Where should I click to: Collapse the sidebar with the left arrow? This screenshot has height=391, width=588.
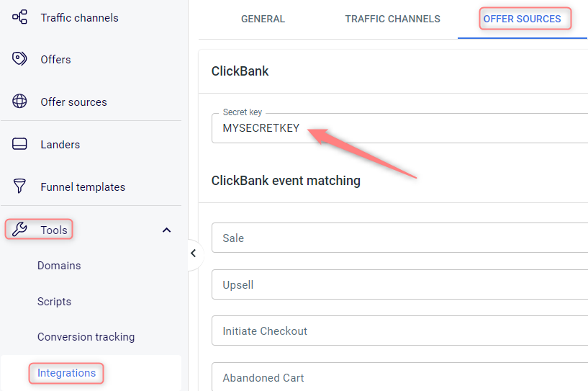tap(194, 253)
